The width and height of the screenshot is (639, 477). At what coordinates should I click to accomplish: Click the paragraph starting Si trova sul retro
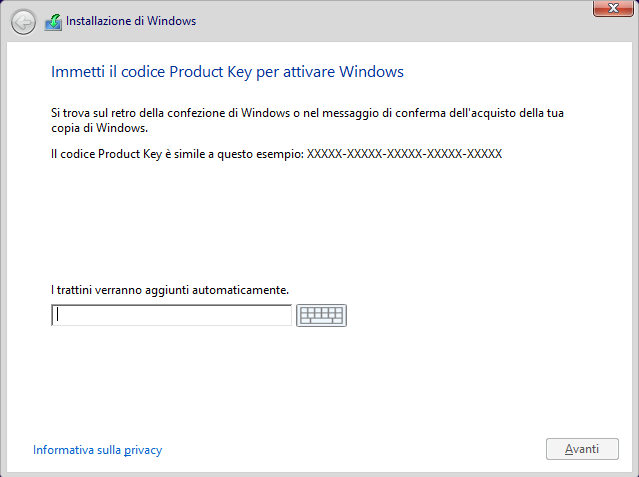point(307,120)
